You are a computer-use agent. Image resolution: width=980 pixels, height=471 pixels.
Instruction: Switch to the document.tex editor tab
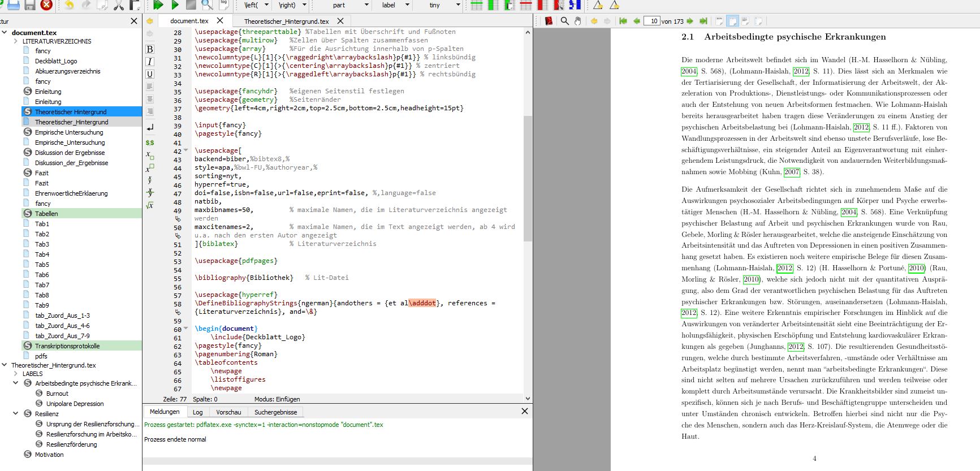189,21
